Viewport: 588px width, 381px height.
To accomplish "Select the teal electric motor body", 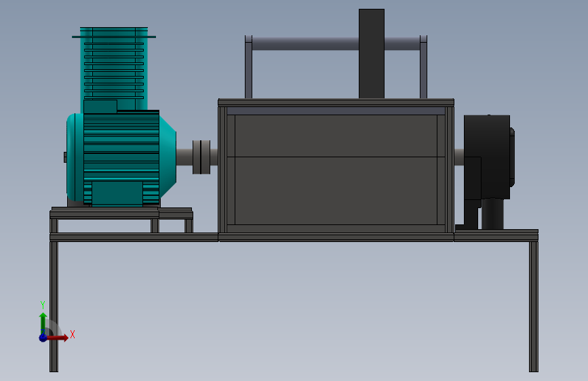I will (121, 157).
